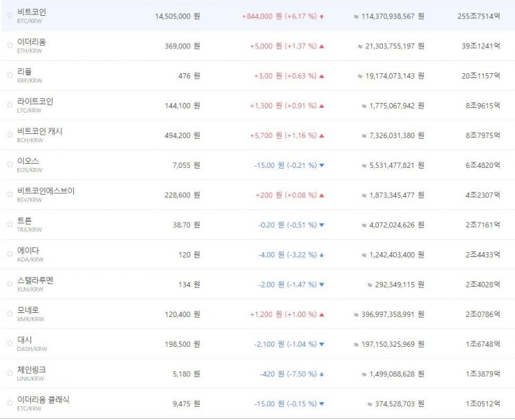The width and height of the screenshot is (515, 420).
Task: Click market cap 255조7514억
Action: [479, 16]
